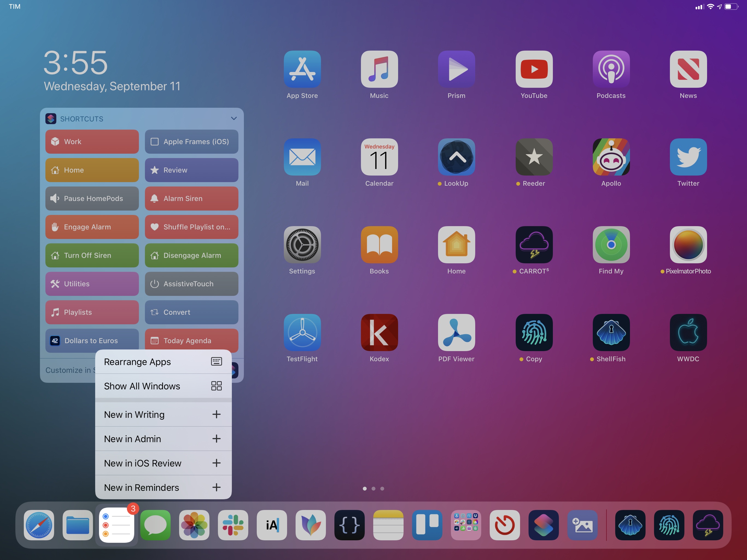Open Calendar showing Wednesday 11
Image resolution: width=747 pixels, height=560 pixels.
pyautogui.click(x=379, y=157)
